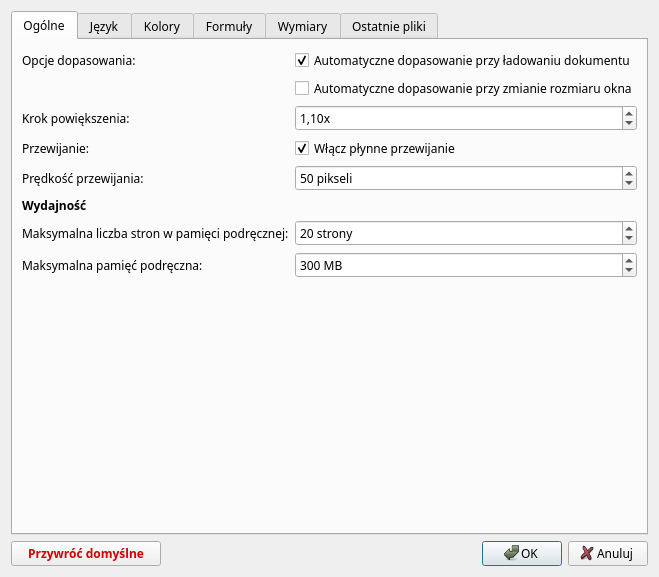Toggle the Włącz płynne przewijanie checkbox

click(302, 148)
